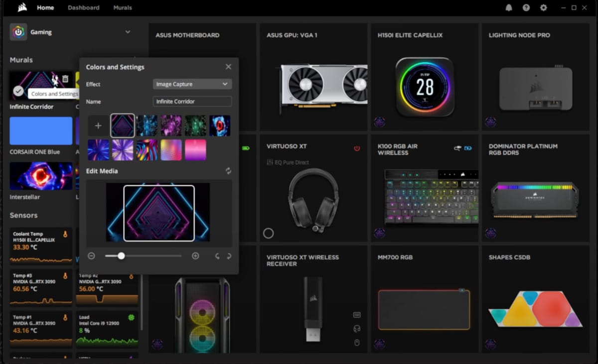Click the Name field containing Infinite Corridor
The width and height of the screenshot is (598, 364).
(x=192, y=101)
